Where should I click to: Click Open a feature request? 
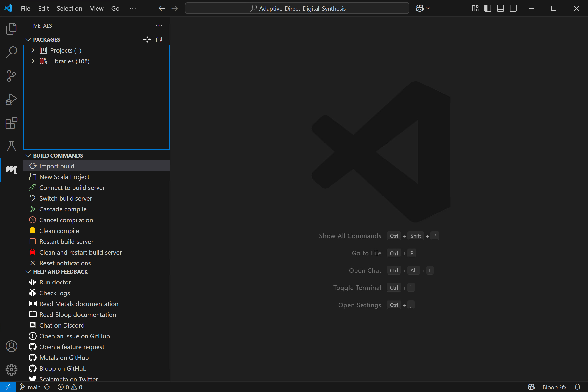tap(97, 346)
